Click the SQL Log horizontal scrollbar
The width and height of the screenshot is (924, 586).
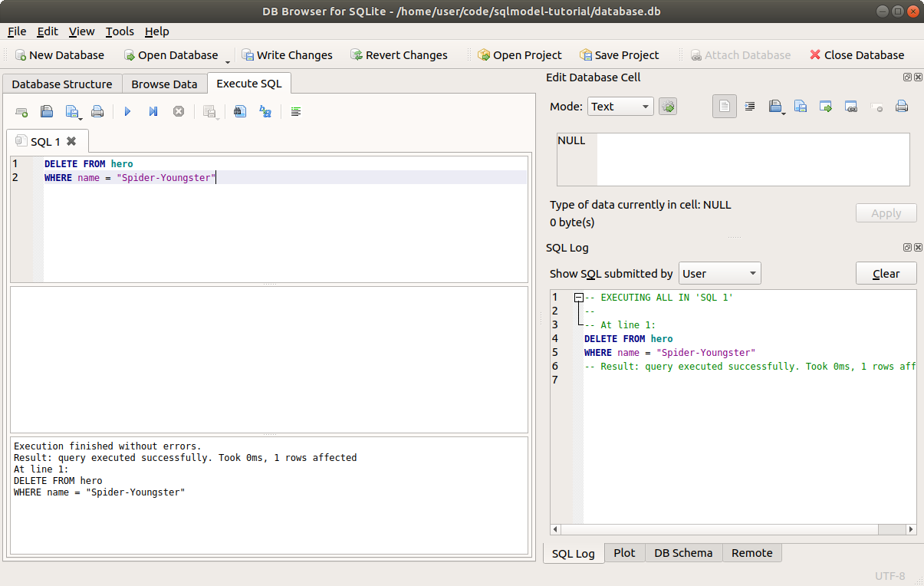coord(728,529)
